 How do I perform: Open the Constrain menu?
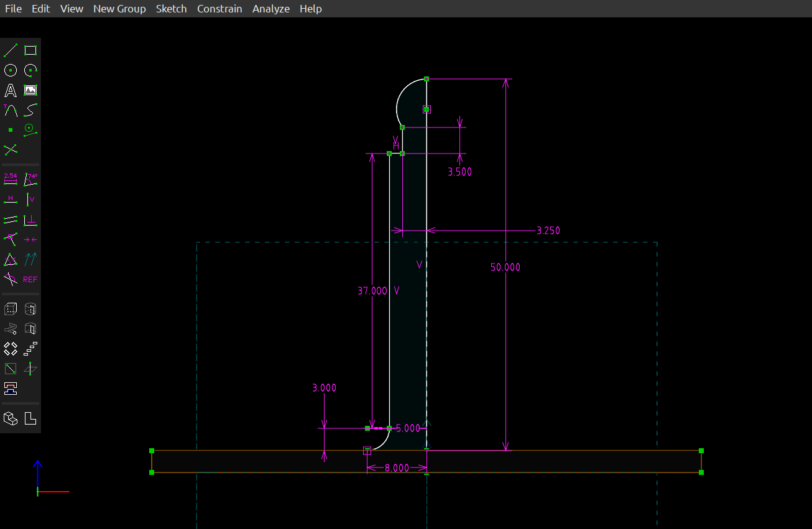[219, 9]
